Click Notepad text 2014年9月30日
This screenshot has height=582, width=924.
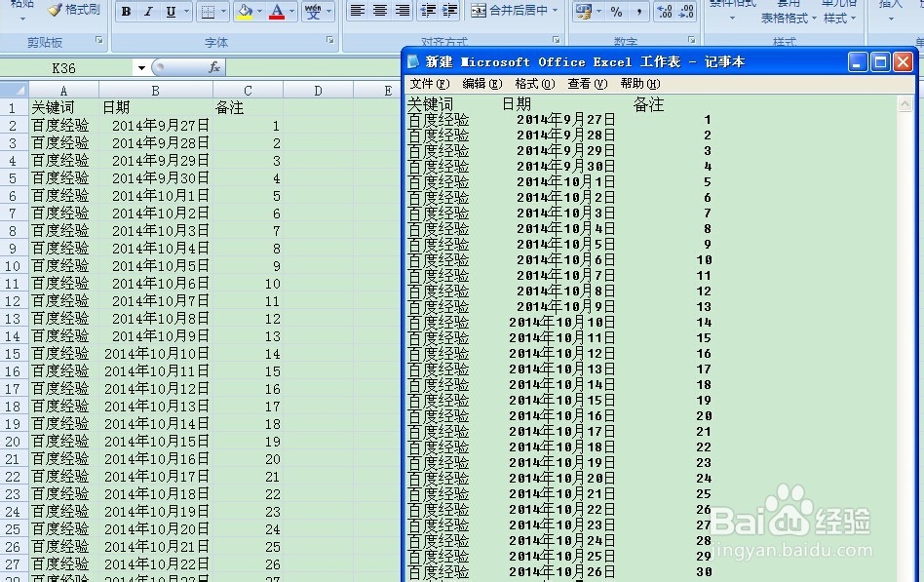(x=565, y=167)
